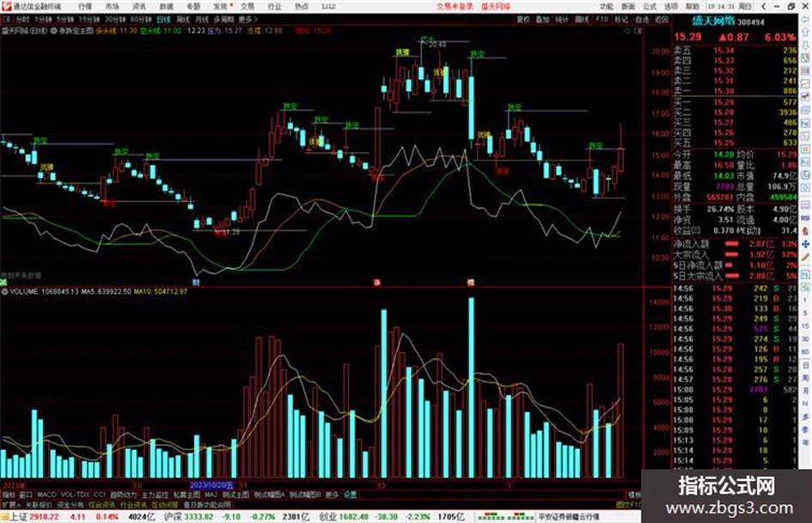The width and height of the screenshot is (812, 523).
Task: Open the 帮助 help menu
Action: point(693,7)
